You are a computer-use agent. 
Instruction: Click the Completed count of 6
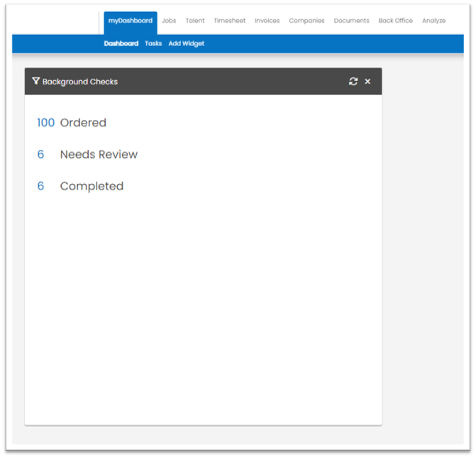40,186
